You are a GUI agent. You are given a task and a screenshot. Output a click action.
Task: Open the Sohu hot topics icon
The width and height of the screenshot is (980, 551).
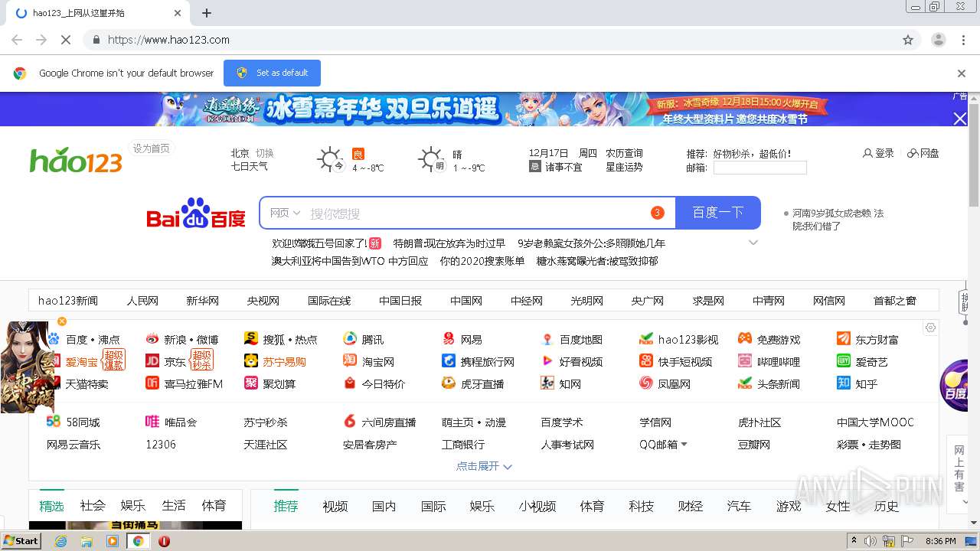pyautogui.click(x=251, y=339)
